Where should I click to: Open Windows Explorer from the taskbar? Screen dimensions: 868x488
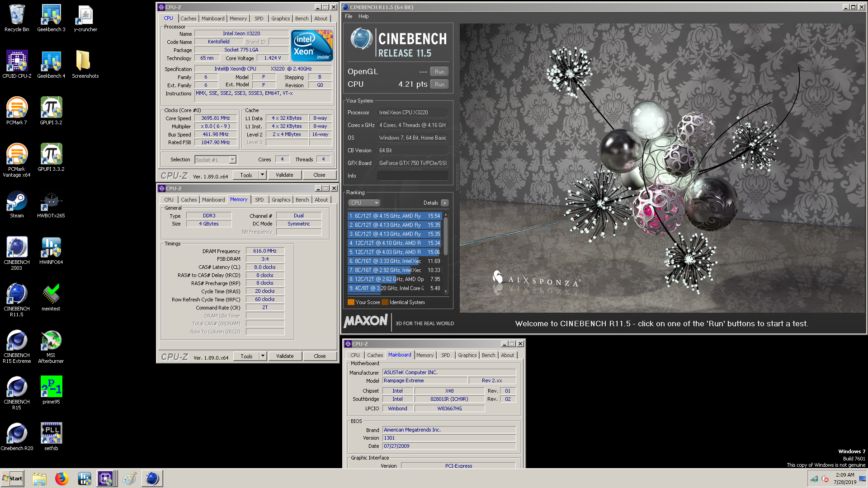point(39,479)
